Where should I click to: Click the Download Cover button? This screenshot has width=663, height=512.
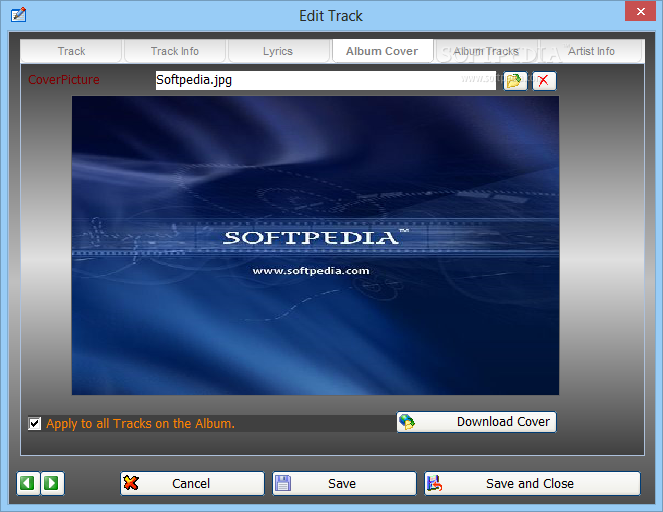point(477,422)
